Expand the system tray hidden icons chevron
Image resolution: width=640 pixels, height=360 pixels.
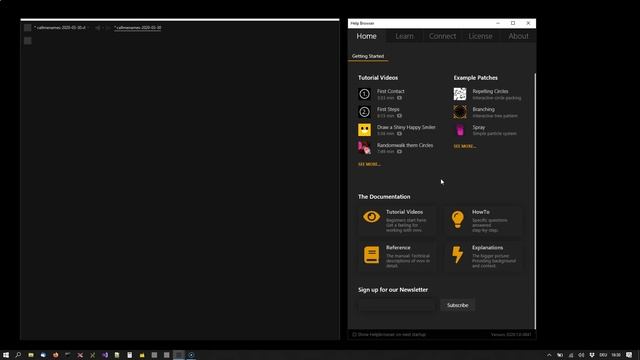[x=549, y=355]
